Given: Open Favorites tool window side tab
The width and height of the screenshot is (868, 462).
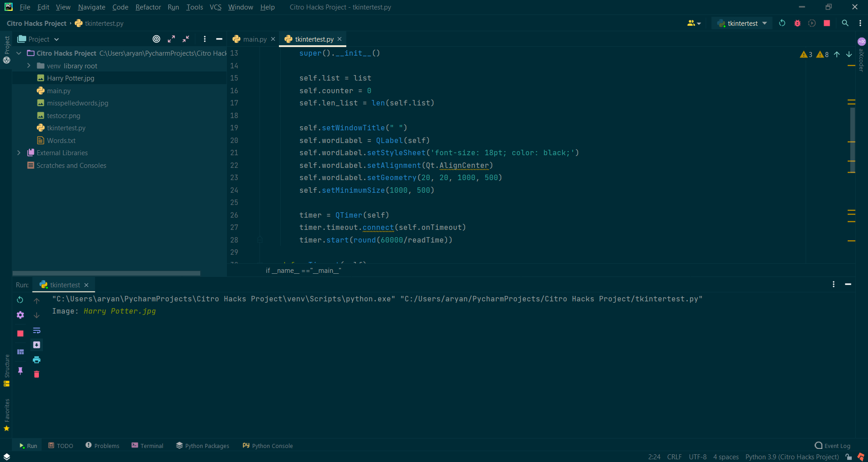Looking at the screenshot, I should tap(7, 414).
